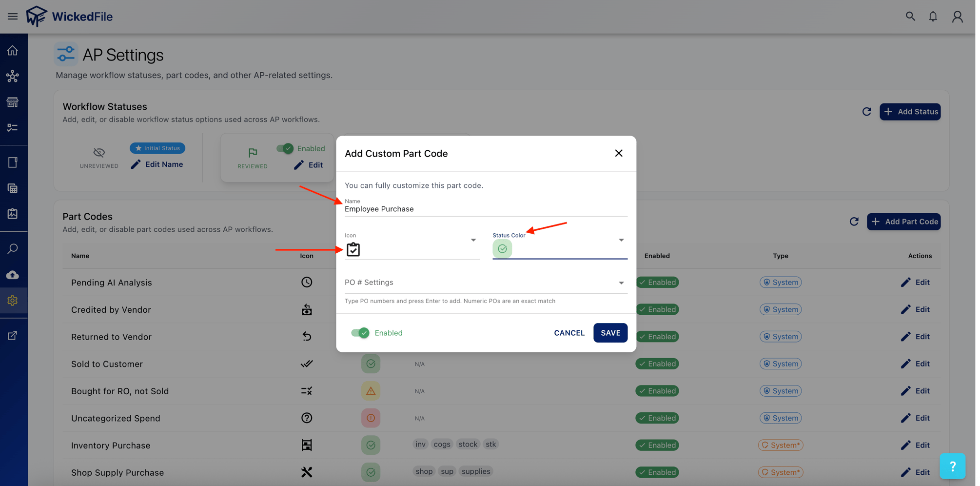This screenshot has height=486, width=980.
Task: Edit the Sold to Customer part code
Action: point(915,364)
